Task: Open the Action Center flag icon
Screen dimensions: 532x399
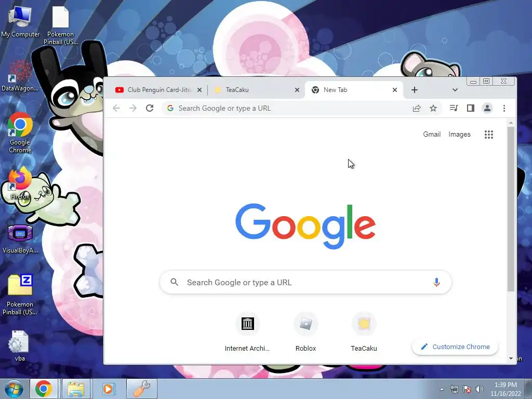Action: coord(467,389)
